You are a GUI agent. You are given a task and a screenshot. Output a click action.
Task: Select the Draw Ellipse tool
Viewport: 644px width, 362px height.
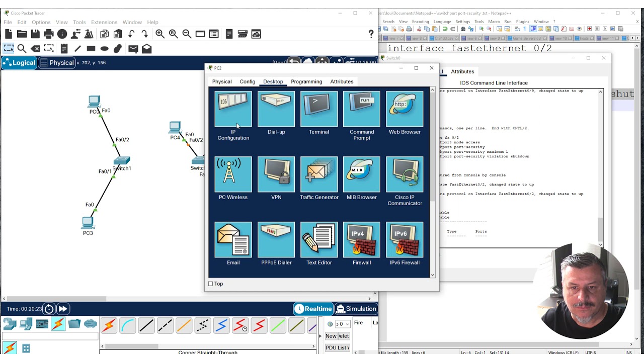(x=105, y=49)
